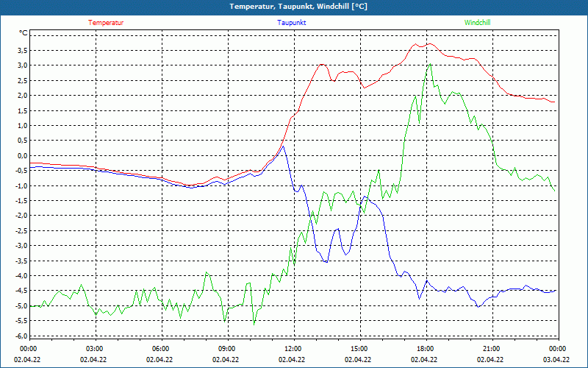Click the 15:00 time axis label
Screen dimensions: 588x368
pyautogui.click(x=359, y=349)
